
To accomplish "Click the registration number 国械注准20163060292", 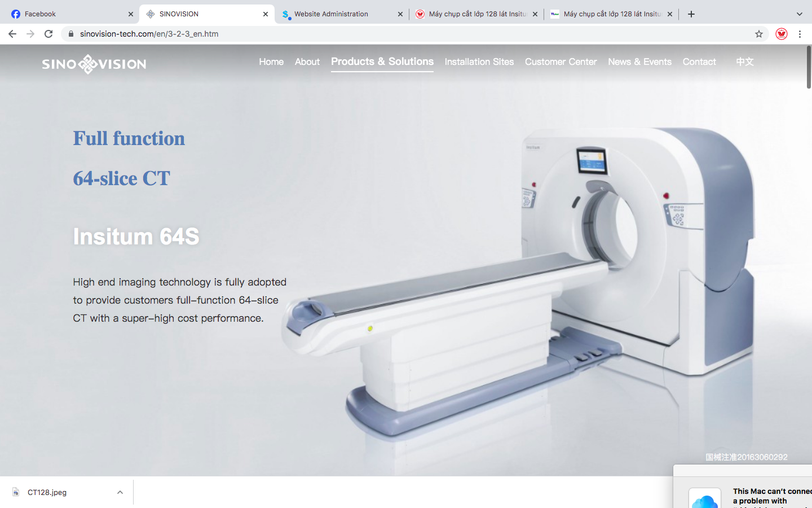I will click(x=747, y=457).
